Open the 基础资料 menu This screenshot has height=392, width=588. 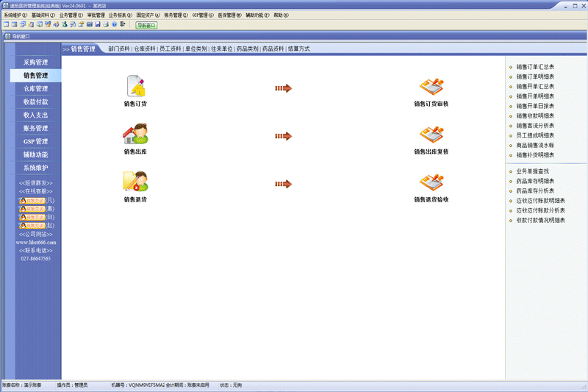tap(43, 15)
